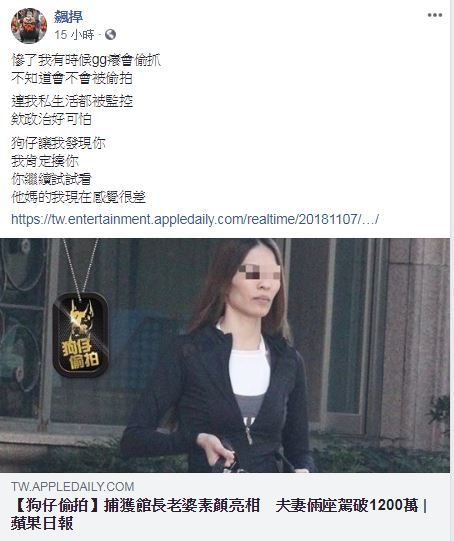The height and width of the screenshot is (541, 454).
Task: Click the line 狗仔讓我發現你
Action: coord(58,143)
